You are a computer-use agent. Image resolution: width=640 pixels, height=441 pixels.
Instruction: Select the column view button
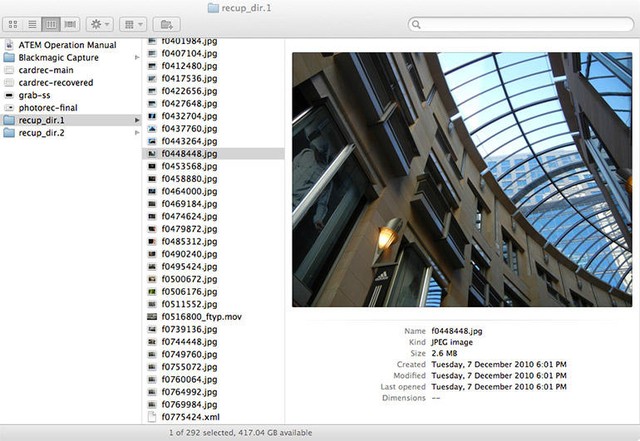[51, 24]
